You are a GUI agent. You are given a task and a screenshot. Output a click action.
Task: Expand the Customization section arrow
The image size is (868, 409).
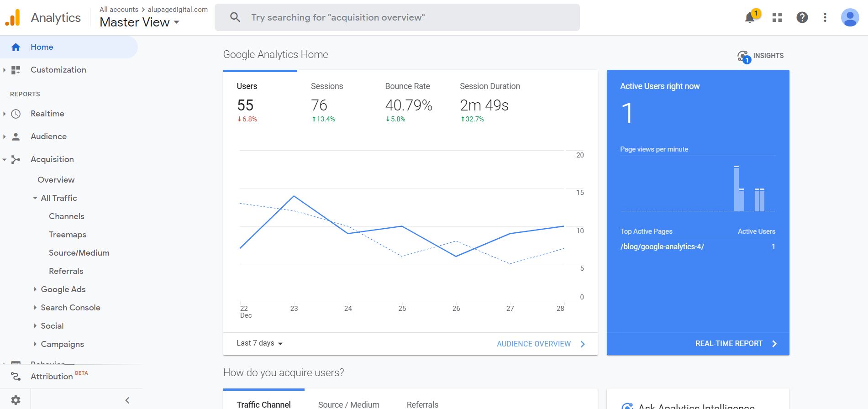(4, 70)
